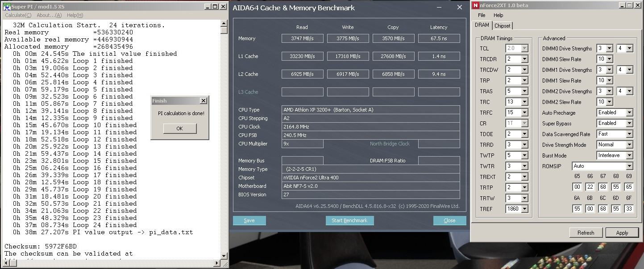Expand the TRCDR dropdown
The image size is (644, 269).
coord(524,59)
